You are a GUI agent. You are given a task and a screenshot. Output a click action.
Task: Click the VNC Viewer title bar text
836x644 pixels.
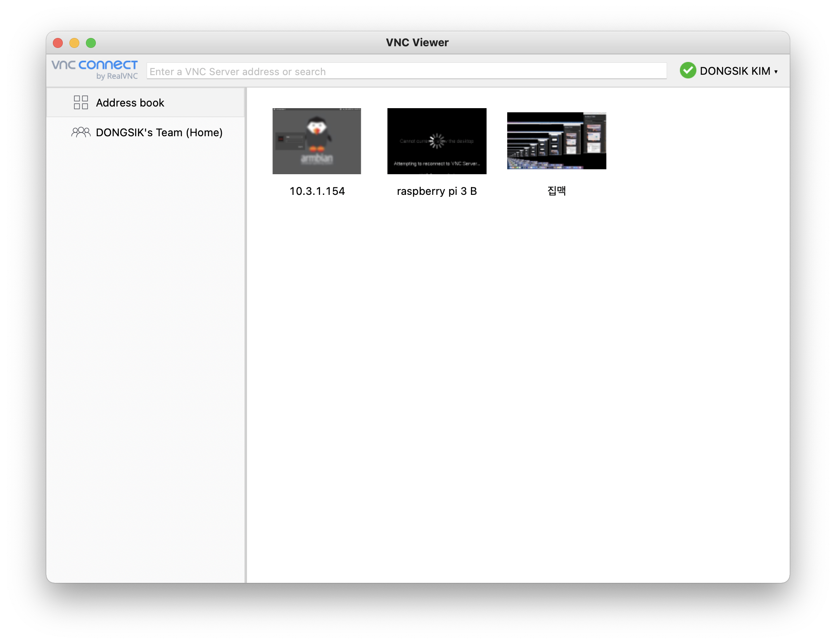coord(417,43)
